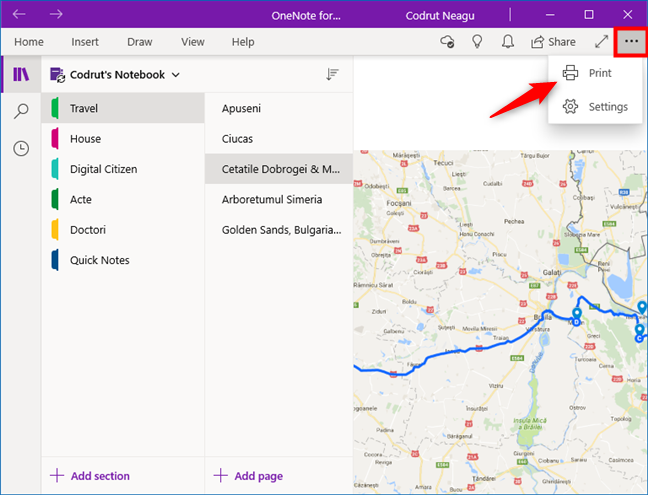This screenshot has height=495, width=648.
Task: Click Add section link
Action: [89, 476]
